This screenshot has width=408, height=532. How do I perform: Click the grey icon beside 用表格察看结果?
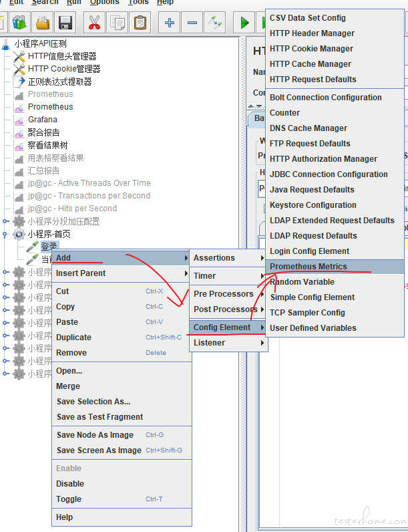[x=19, y=158]
